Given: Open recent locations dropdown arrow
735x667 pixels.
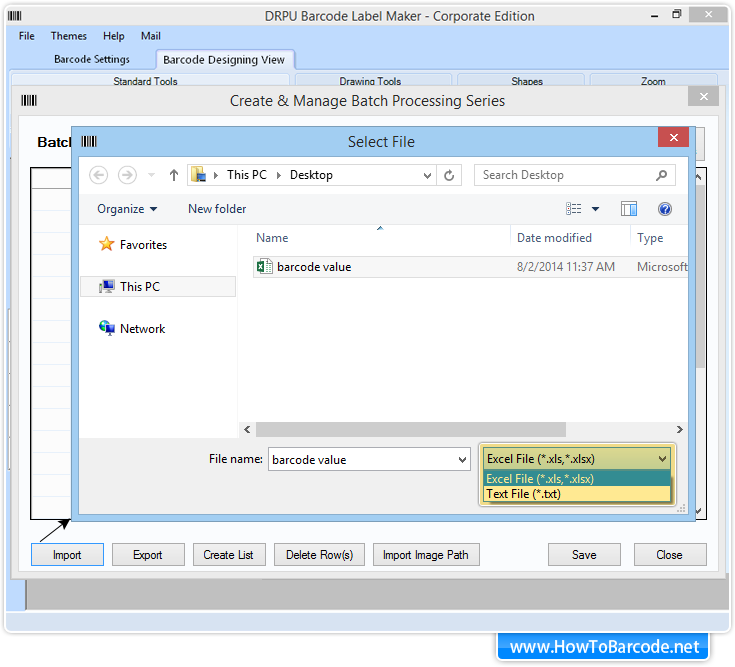Looking at the screenshot, I should (151, 175).
